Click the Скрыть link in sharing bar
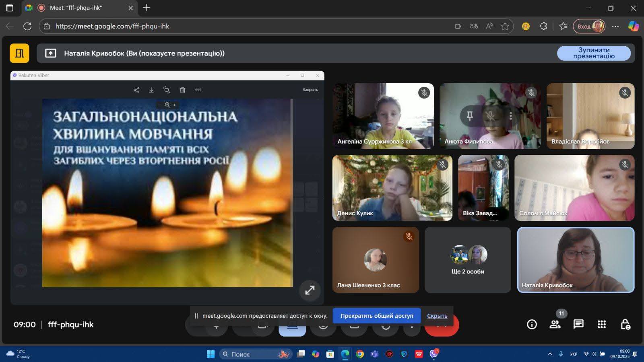Screen dimensions: 644x362 click(x=437, y=316)
